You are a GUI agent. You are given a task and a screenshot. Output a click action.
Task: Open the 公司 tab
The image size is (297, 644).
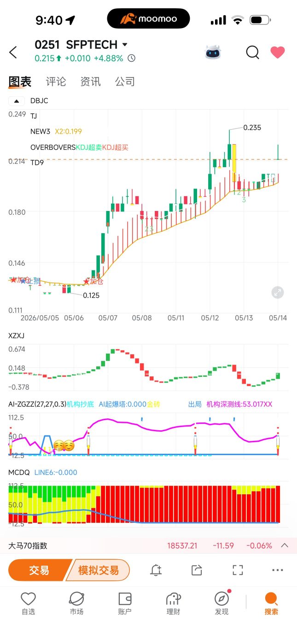click(x=125, y=82)
